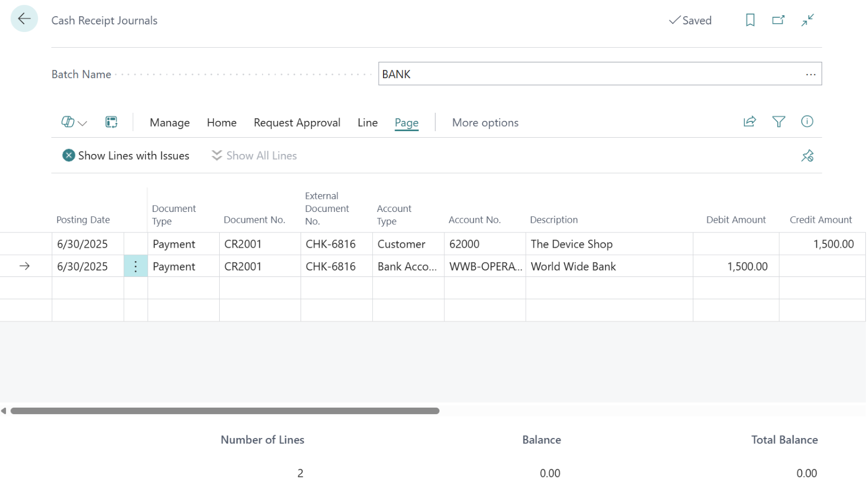Open the personalize layout icon beside the views selector
This screenshot has width=868, height=490.
coord(111,122)
